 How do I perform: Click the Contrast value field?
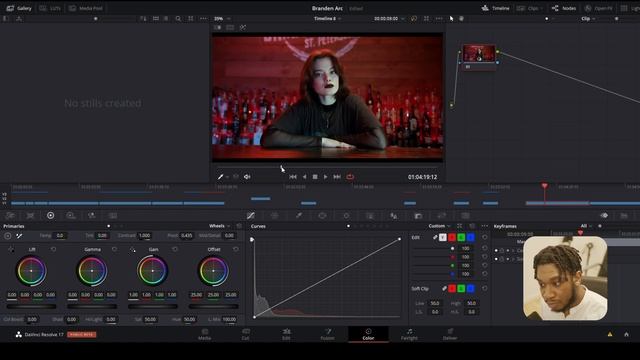[x=144, y=236]
